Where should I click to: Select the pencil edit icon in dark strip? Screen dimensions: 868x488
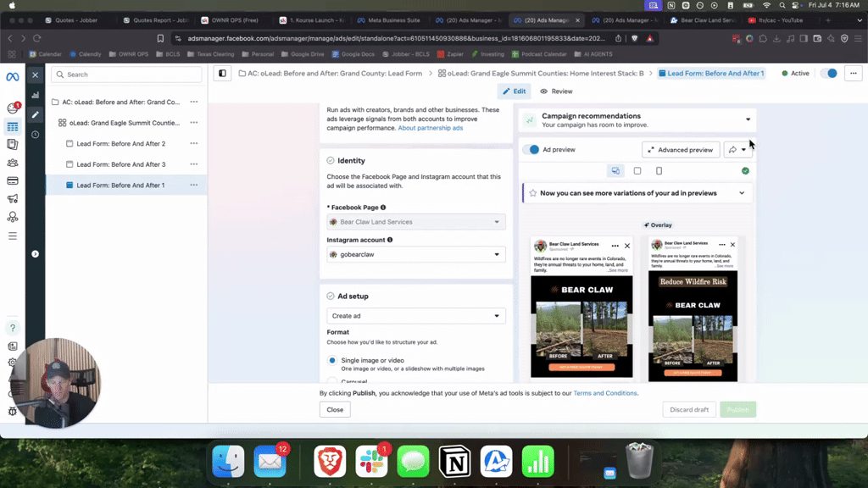35,114
